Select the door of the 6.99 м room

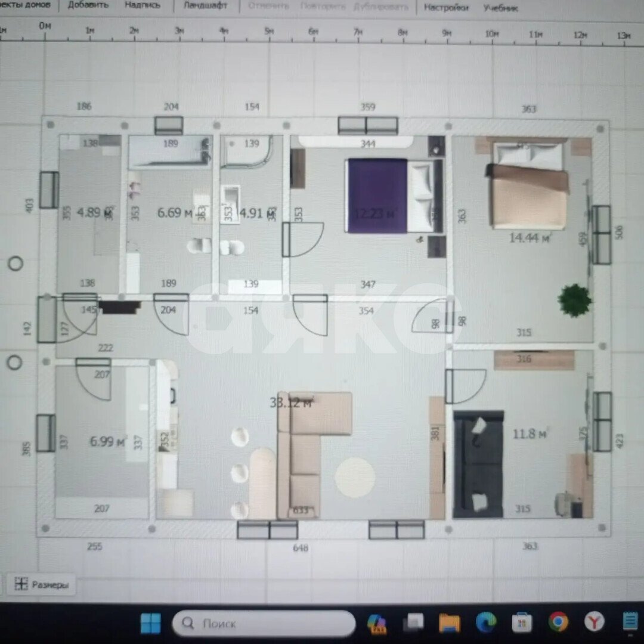pyautogui.click(x=93, y=379)
